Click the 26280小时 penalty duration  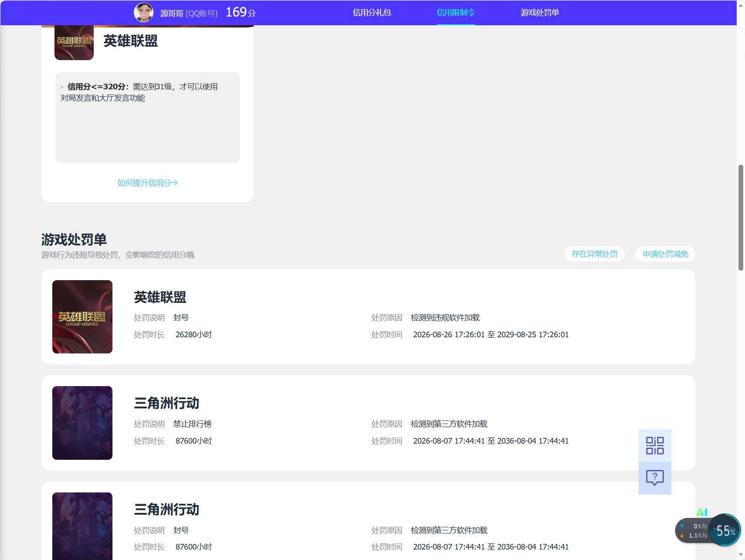point(194,335)
